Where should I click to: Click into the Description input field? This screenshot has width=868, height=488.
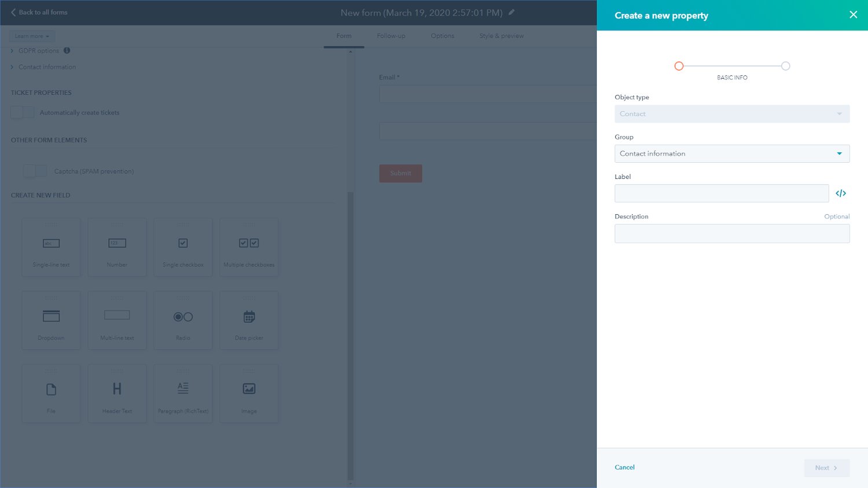point(731,233)
